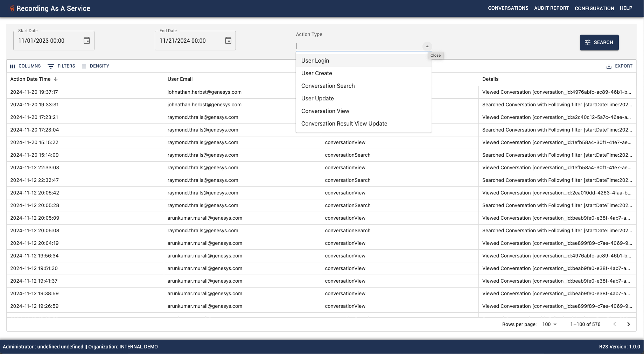Choose Conversation Search option
644x354 pixels.
click(x=328, y=86)
